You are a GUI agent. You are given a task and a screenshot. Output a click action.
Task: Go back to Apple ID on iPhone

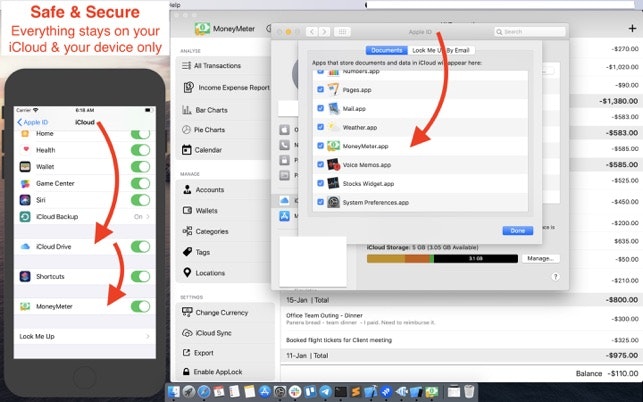click(x=32, y=122)
